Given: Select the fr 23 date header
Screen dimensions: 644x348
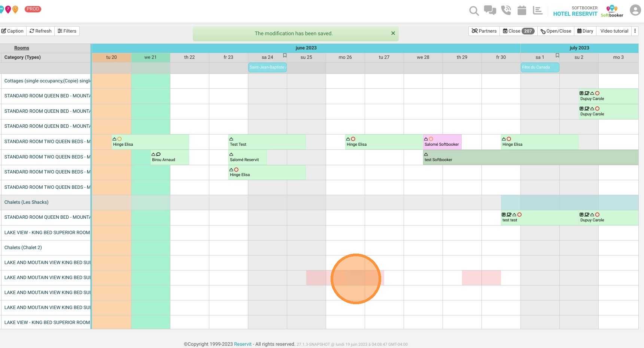Looking at the screenshot, I should point(228,57).
